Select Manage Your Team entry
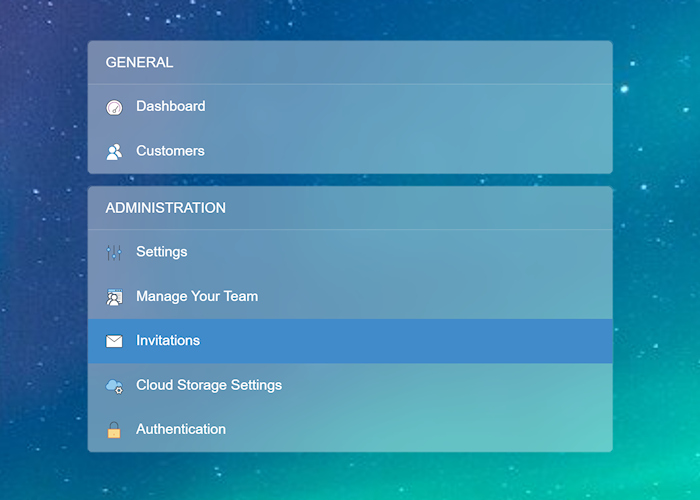The height and width of the screenshot is (500, 700). tap(350, 296)
